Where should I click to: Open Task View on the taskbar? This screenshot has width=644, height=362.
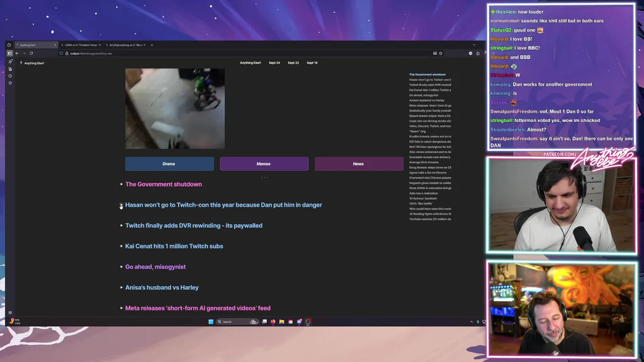[265, 322]
